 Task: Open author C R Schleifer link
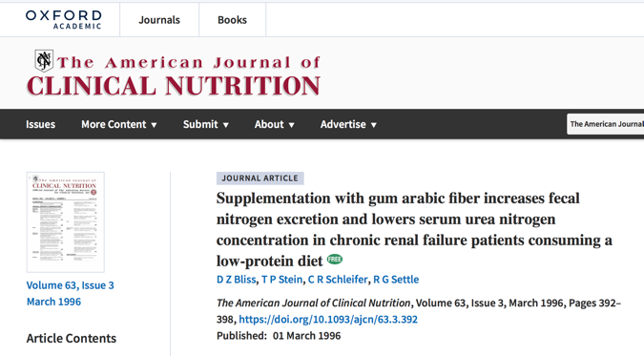338,280
